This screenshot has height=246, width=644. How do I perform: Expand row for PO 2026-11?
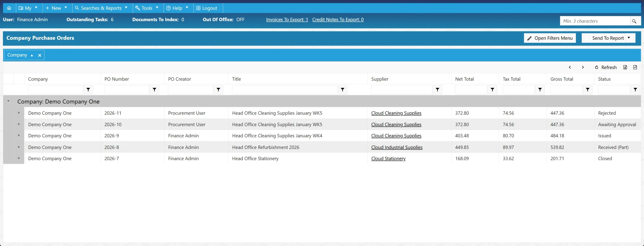[19, 113]
